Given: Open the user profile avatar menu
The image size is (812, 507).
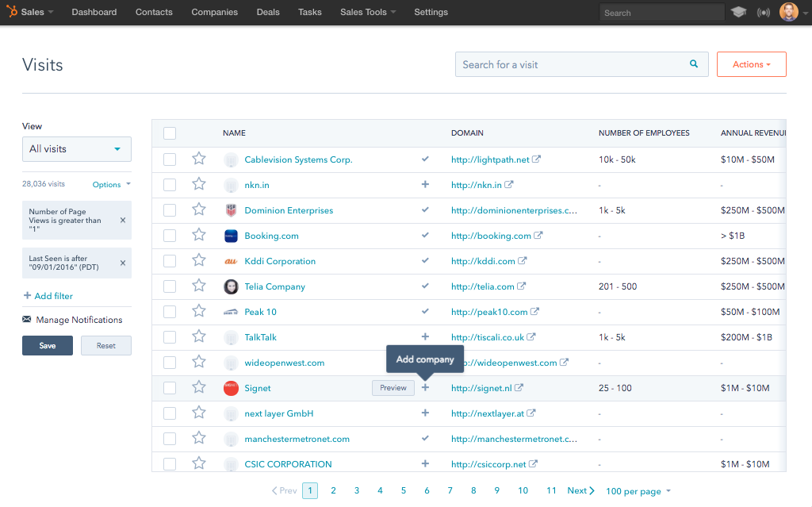Looking at the screenshot, I should [x=787, y=11].
